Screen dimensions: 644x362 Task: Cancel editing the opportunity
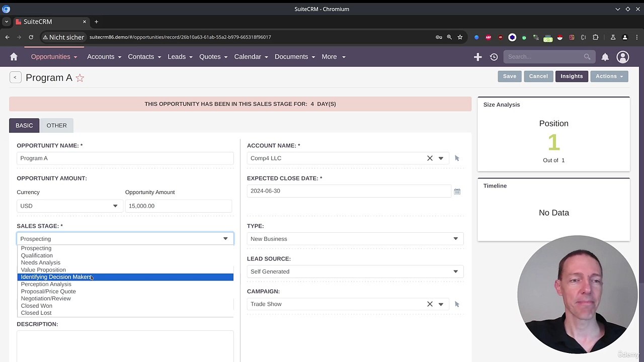538,76
